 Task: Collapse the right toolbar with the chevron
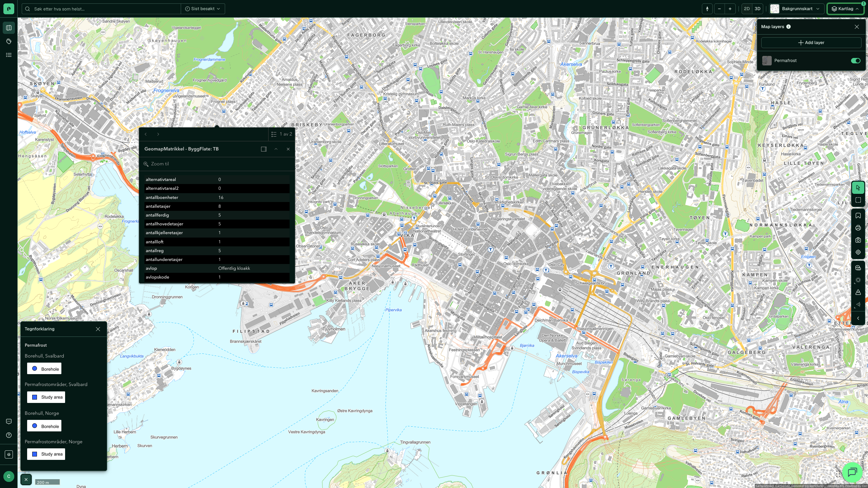click(x=858, y=318)
